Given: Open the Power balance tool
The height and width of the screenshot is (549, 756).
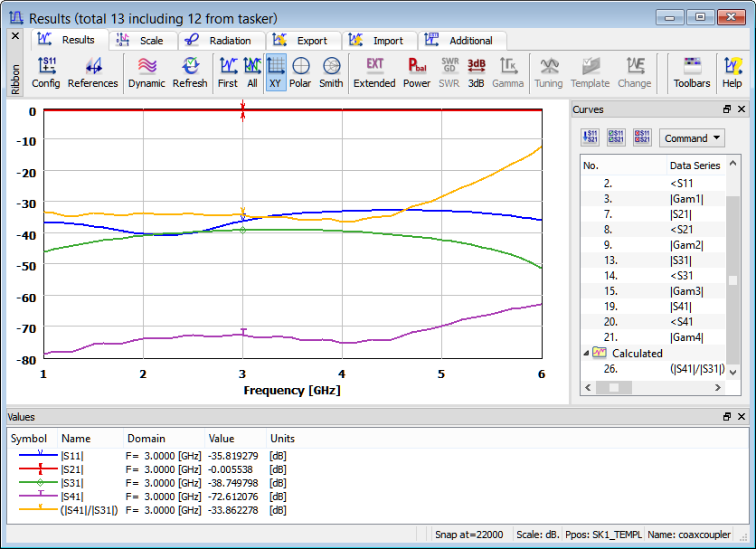Looking at the screenshot, I should tap(417, 72).
